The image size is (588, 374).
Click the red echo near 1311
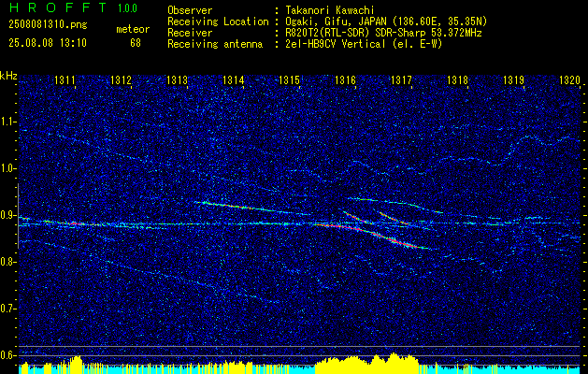click(76, 223)
